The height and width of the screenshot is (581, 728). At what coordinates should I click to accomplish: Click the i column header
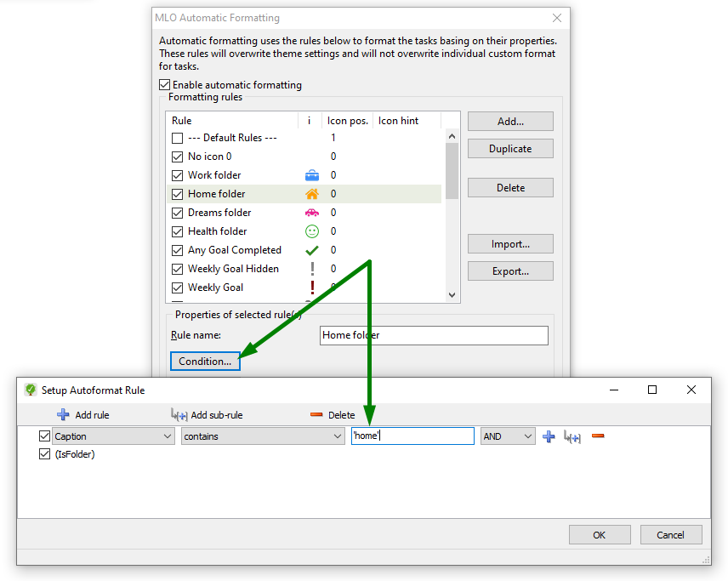(310, 121)
